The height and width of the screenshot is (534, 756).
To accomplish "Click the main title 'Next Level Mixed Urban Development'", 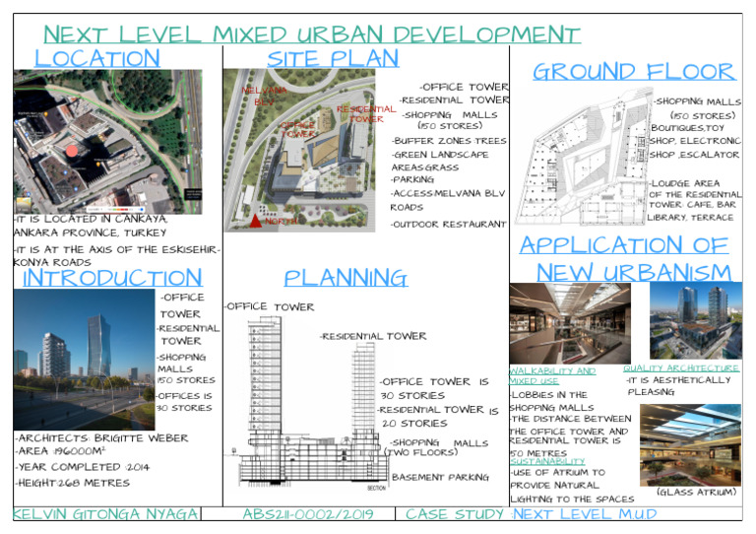I will (x=311, y=34).
